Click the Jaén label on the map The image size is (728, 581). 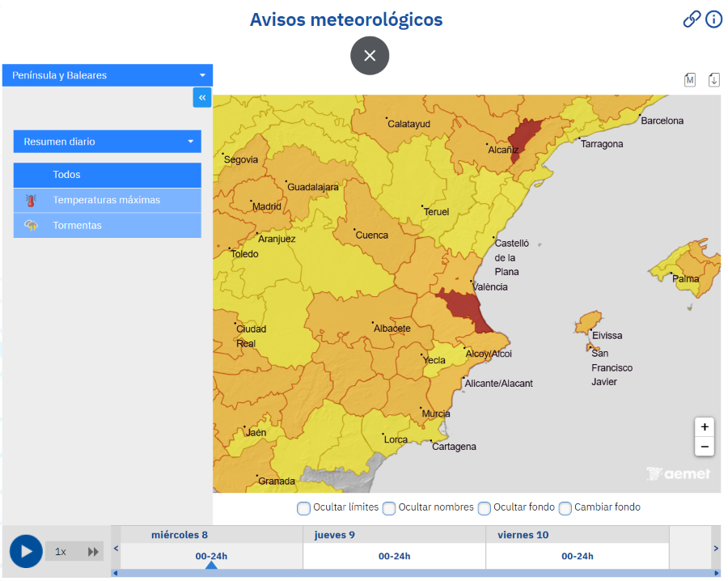coord(256,432)
